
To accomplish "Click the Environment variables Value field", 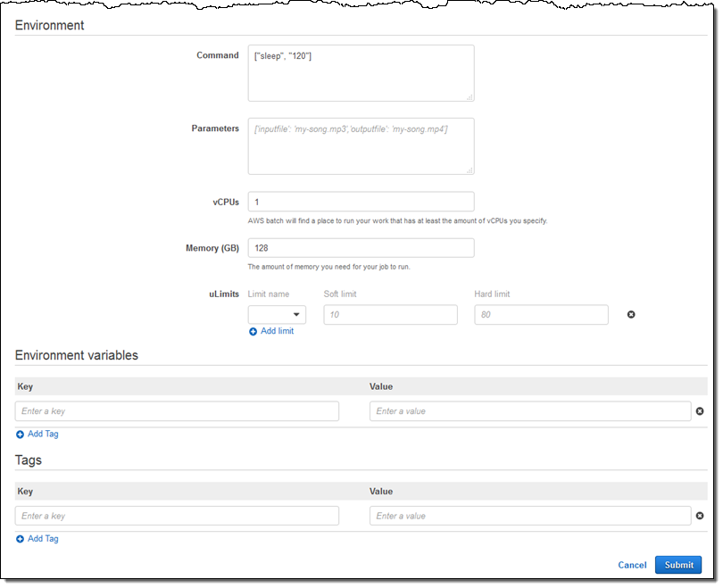I will pyautogui.click(x=530, y=411).
